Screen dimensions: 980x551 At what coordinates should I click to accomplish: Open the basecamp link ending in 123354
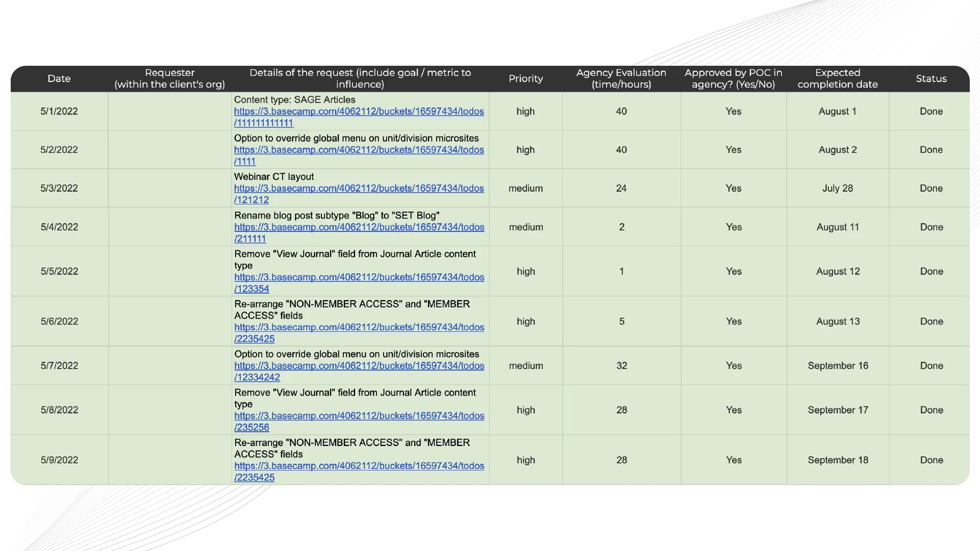pos(359,283)
